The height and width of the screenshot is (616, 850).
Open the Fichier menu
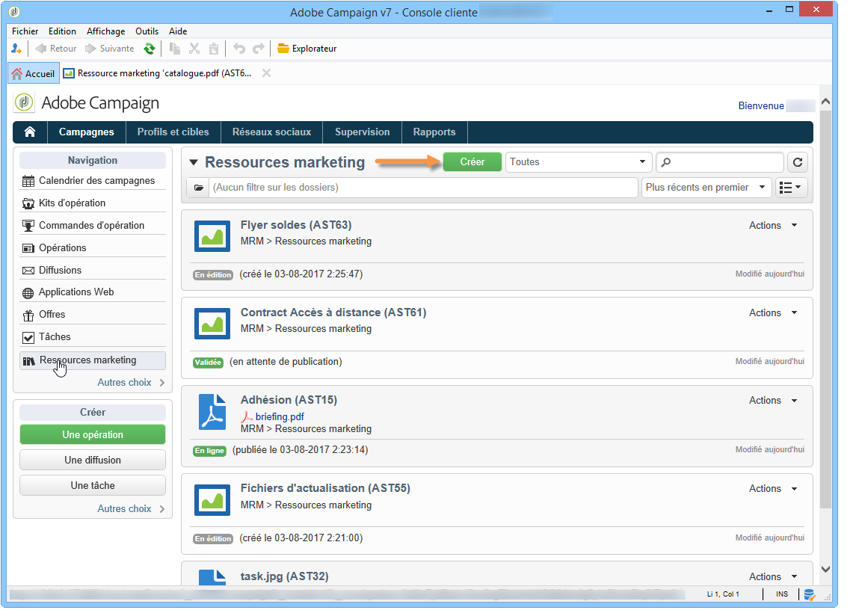coord(25,31)
